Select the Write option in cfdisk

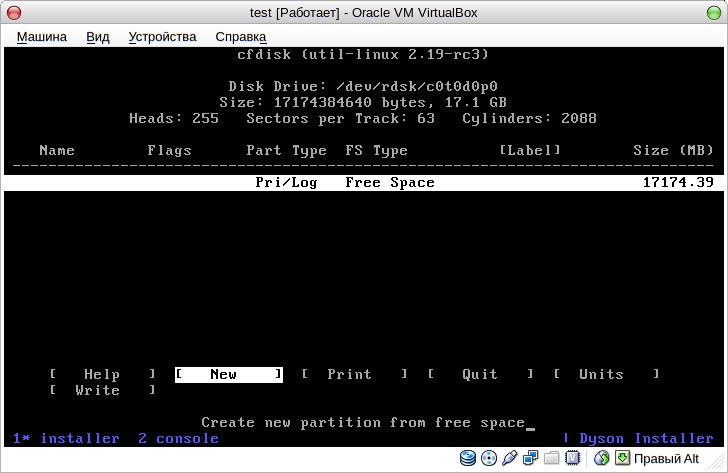pyautogui.click(x=102, y=390)
